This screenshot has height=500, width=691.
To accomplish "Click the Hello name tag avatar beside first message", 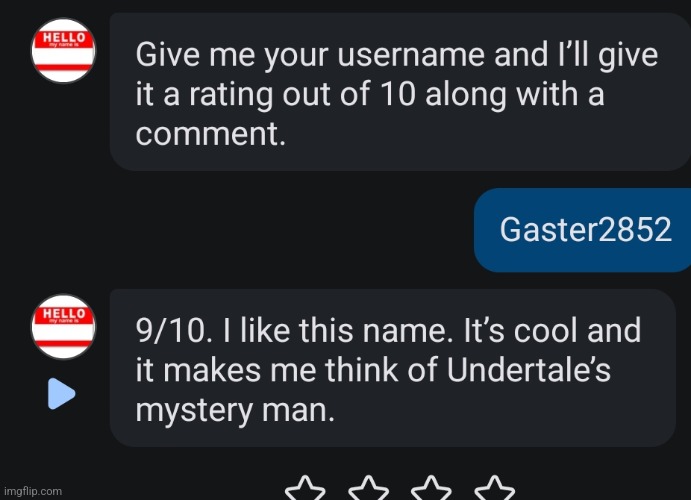I will pos(63,51).
